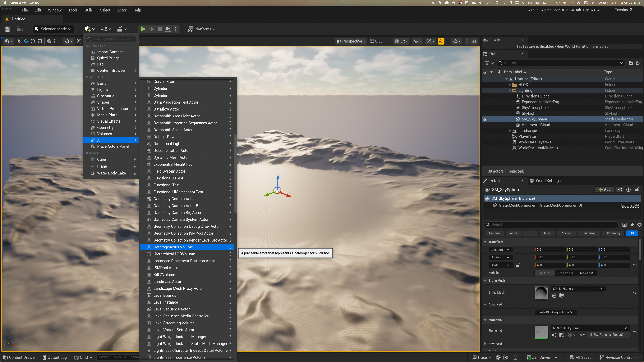Activate the Move translate tool
Viewport: 644px width, 362px height.
pyautogui.click(x=26, y=41)
